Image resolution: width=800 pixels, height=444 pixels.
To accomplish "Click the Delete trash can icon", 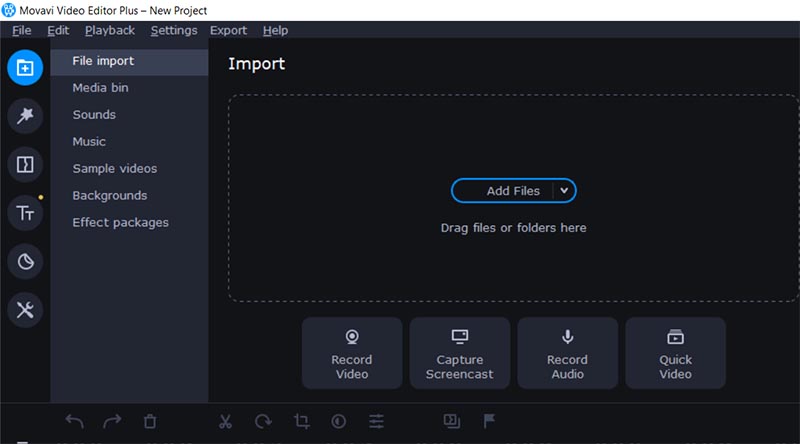I will pos(150,422).
